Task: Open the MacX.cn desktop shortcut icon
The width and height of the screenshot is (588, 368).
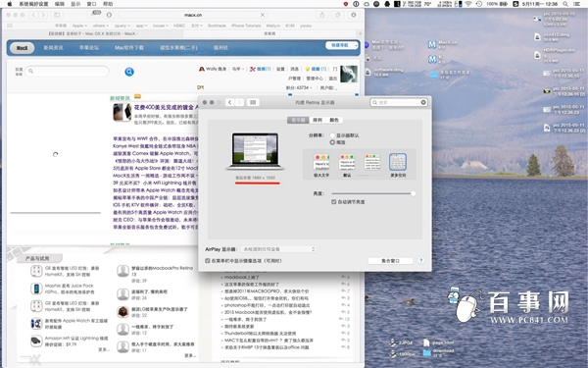Action: [x=432, y=45]
